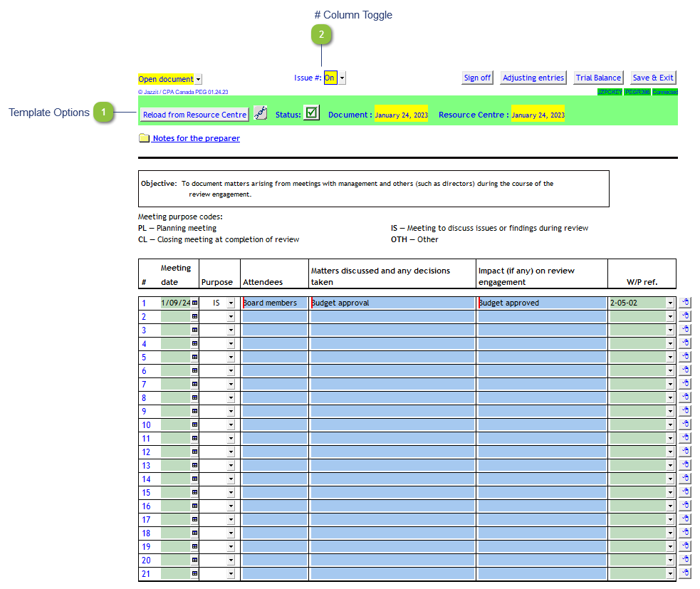Open the Trial Balance
The width and height of the screenshot is (700, 589).
(597, 78)
